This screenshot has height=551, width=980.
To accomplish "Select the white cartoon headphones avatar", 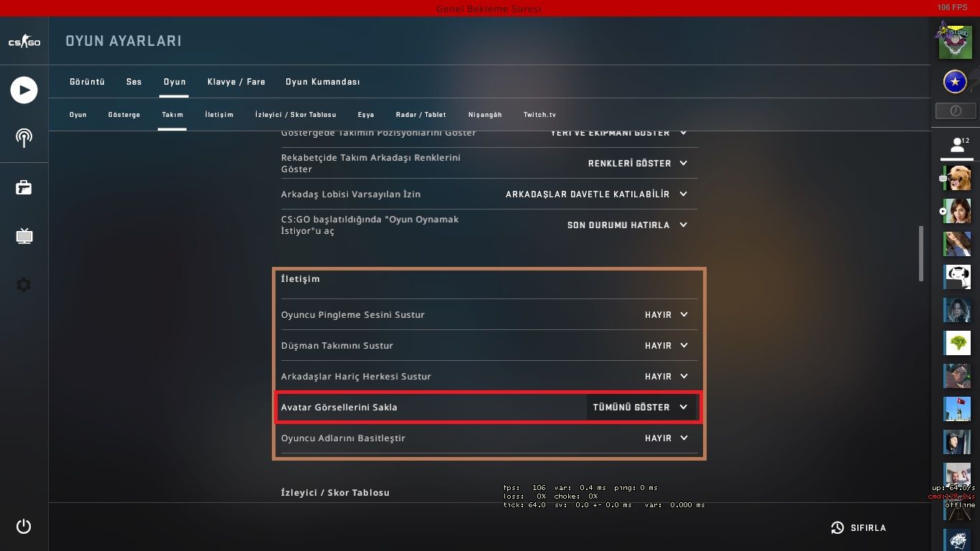I will (957, 276).
